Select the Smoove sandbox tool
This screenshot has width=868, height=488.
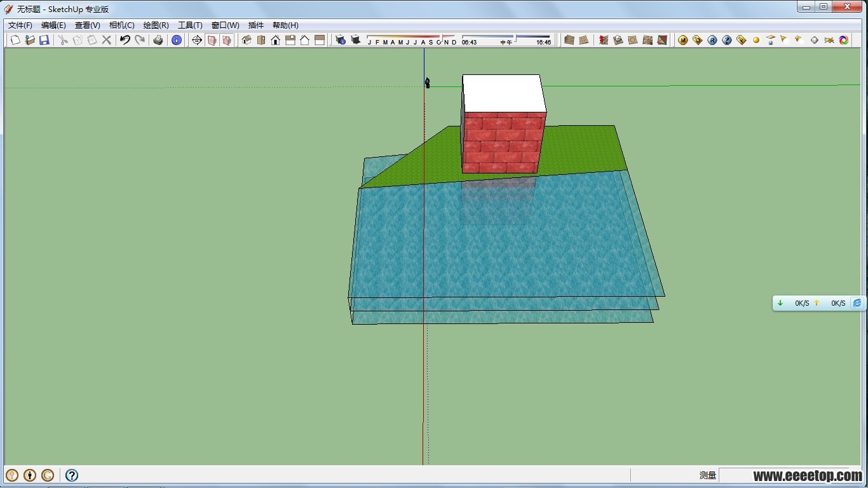click(x=604, y=40)
